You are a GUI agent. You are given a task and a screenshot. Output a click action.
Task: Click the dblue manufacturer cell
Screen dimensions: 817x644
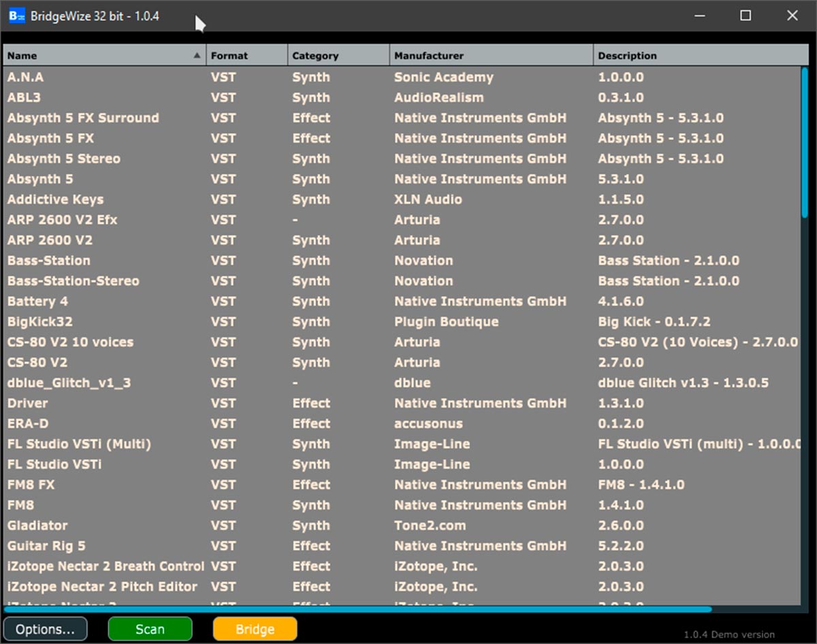413,383
